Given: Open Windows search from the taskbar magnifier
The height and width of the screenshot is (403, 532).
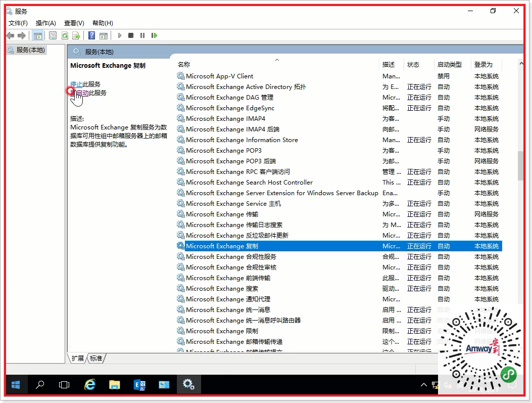Looking at the screenshot, I should [x=40, y=385].
